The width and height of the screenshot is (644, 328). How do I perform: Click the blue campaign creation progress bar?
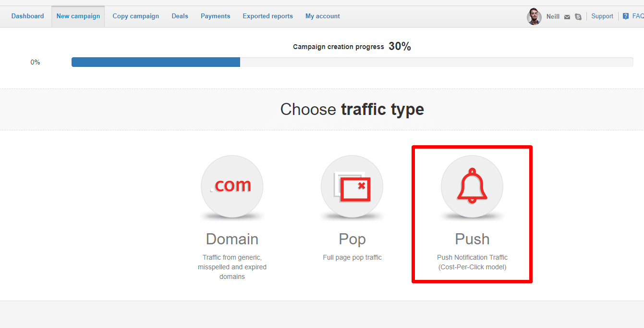click(156, 62)
